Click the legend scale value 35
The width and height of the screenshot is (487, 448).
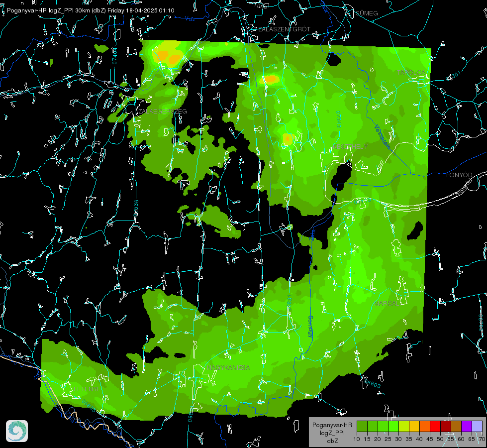pos(409,440)
